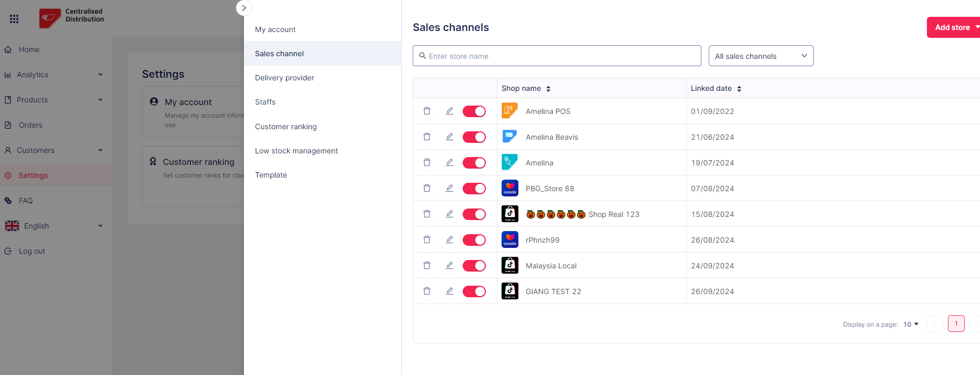Open the apps grid menu icon
The width and height of the screenshot is (980, 375).
(x=14, y=19)
